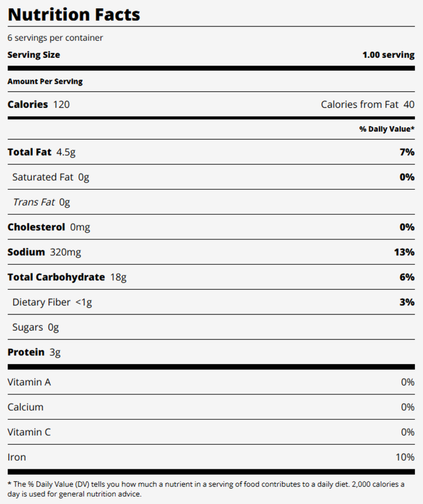Click the % Daily Value* header
Screen dimensions: 423x504
[386, 129]
